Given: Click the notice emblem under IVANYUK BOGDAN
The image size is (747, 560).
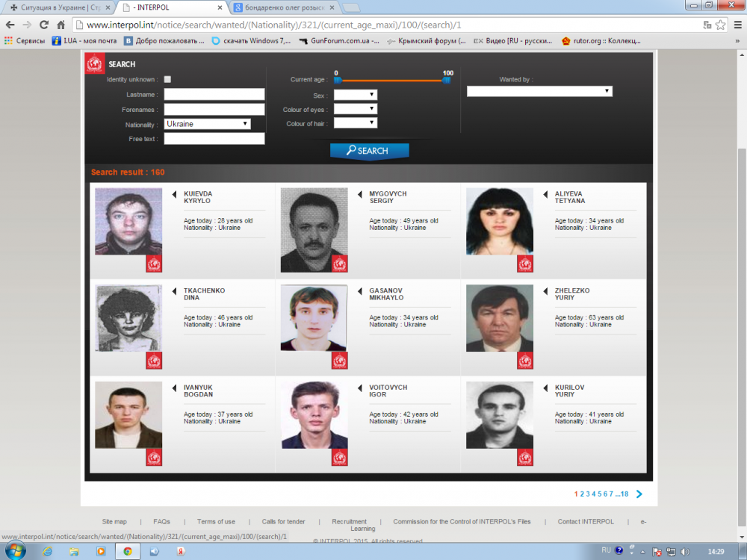Looking at the screenshot, I should coord(154,457).
